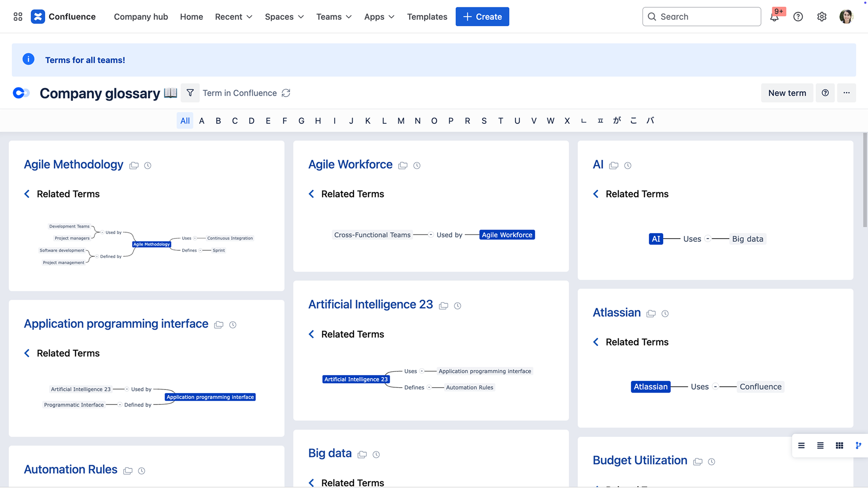Click the history clock icon beside Budget Utilization

click(712, 461)
